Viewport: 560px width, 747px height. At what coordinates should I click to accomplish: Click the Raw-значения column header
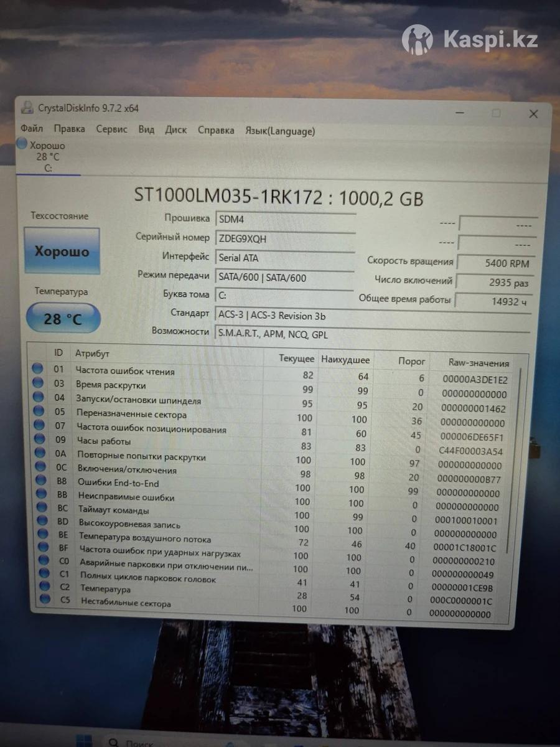pos(478,362)
